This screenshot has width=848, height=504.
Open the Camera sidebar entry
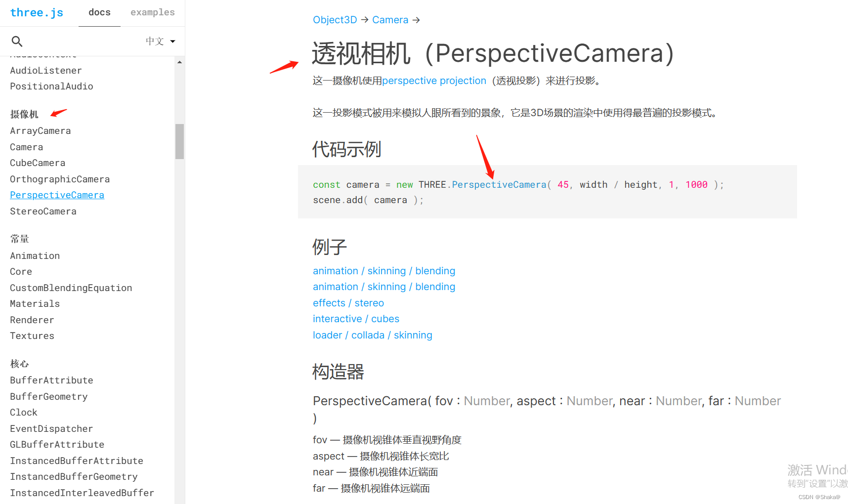pyautogui.click(x=27, y=147)
